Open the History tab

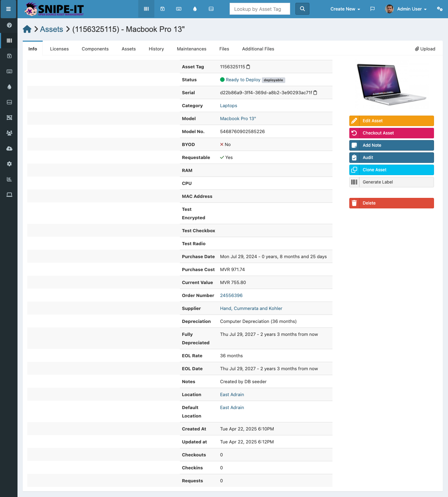point(156,49)
